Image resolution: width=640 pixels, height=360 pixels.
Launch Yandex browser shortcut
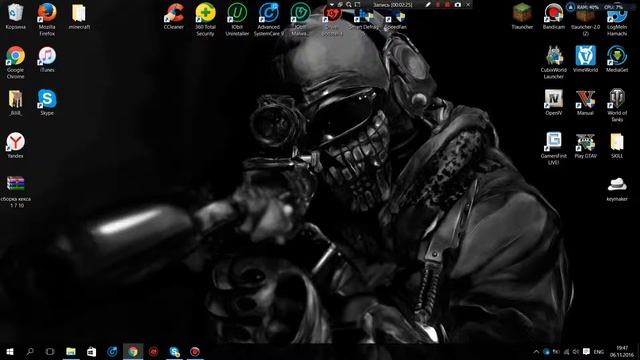pos(16,145)
